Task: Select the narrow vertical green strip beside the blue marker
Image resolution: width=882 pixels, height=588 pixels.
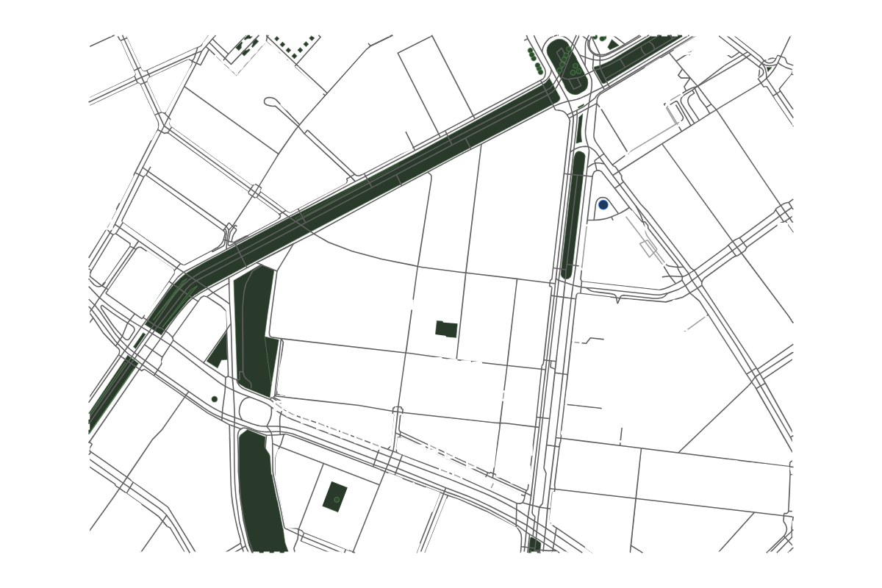Action: click(x=572, y=215)
